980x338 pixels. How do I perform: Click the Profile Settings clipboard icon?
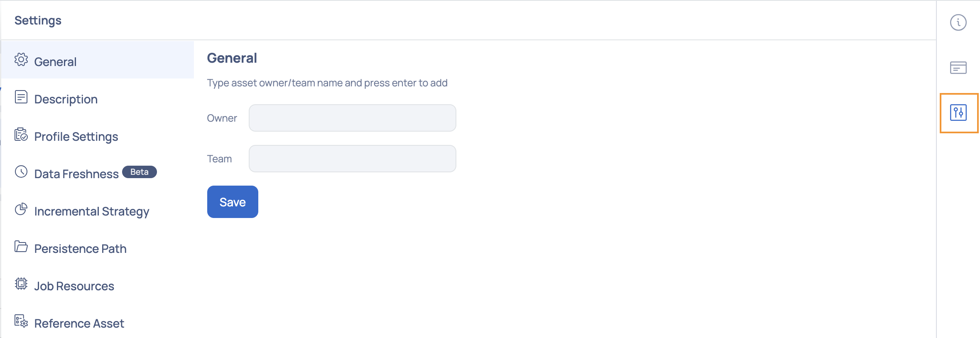coord(21,135)
